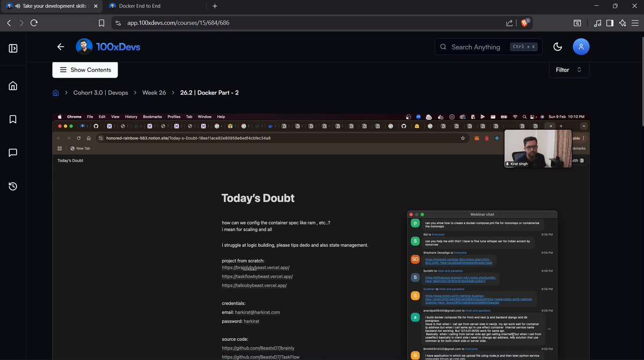The width and height of the screenshot is (644, 360).
Task: Click the New Tab bookmark in the video
Action: point(80,149)
